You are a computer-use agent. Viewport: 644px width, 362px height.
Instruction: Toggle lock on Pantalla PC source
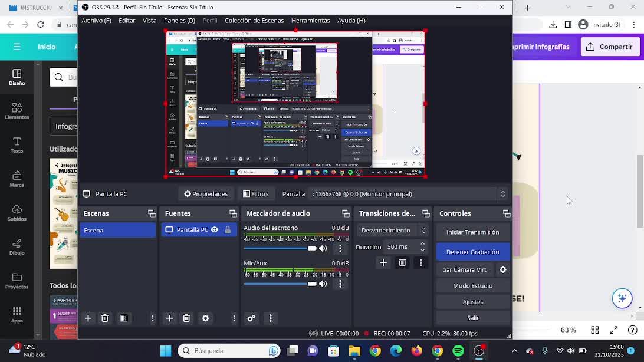[x=228, y=230]
